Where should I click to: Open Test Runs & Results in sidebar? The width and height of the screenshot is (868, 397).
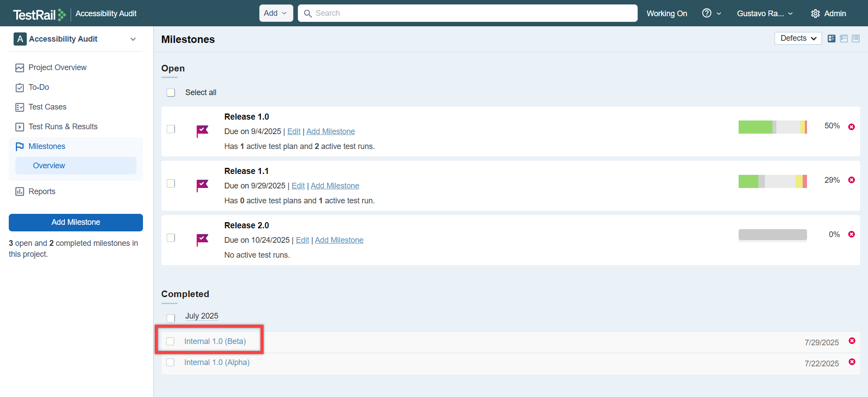63,127
